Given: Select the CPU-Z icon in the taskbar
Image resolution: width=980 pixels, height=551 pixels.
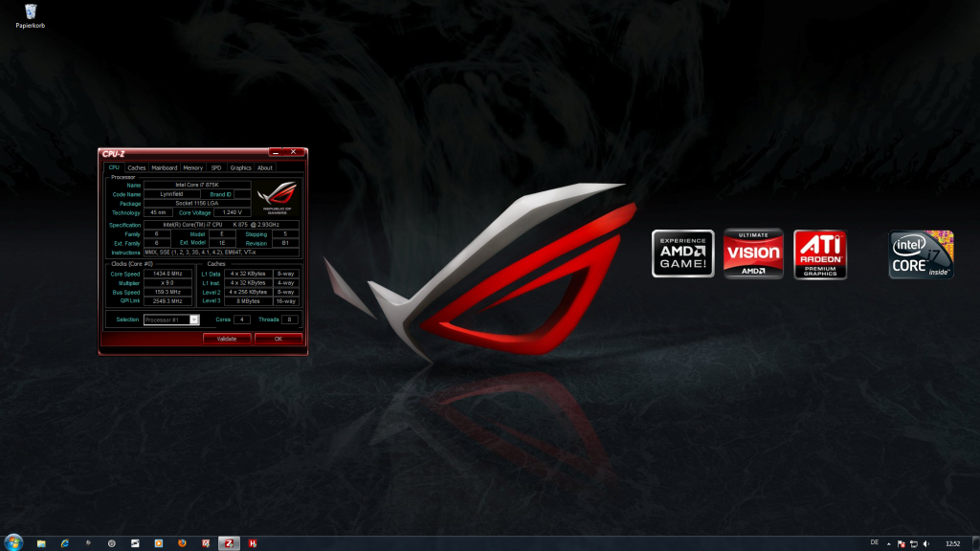Looking at the screenshot, I should click(228, 540).
